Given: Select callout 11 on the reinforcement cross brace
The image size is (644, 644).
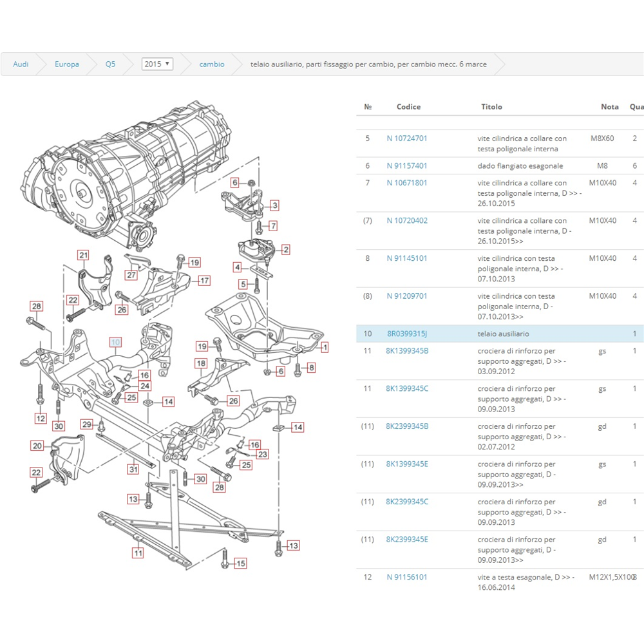Looking at the screenshot, I should click(138, 553).
